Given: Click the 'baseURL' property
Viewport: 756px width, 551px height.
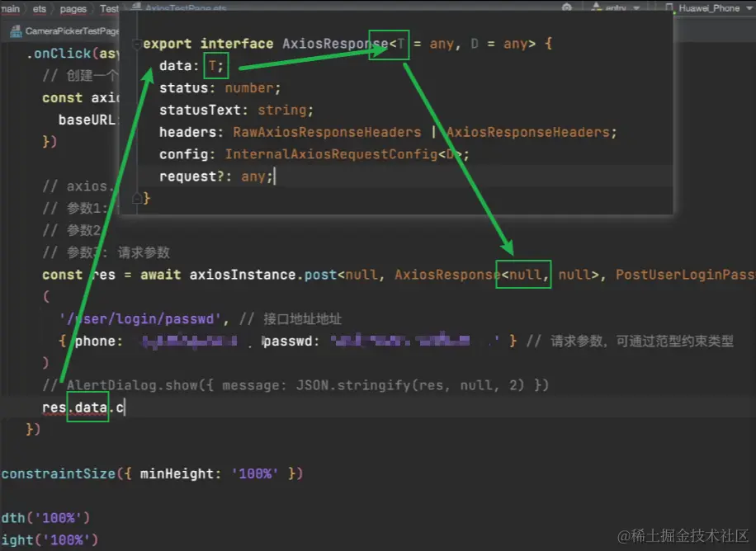Looking at the screenshot, I should click(87, 120).
